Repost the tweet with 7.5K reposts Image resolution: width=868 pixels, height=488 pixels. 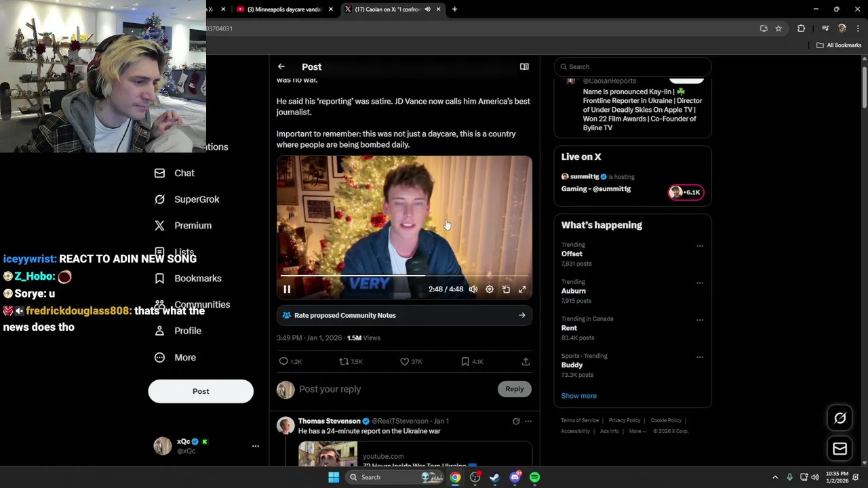coord(351,362)
